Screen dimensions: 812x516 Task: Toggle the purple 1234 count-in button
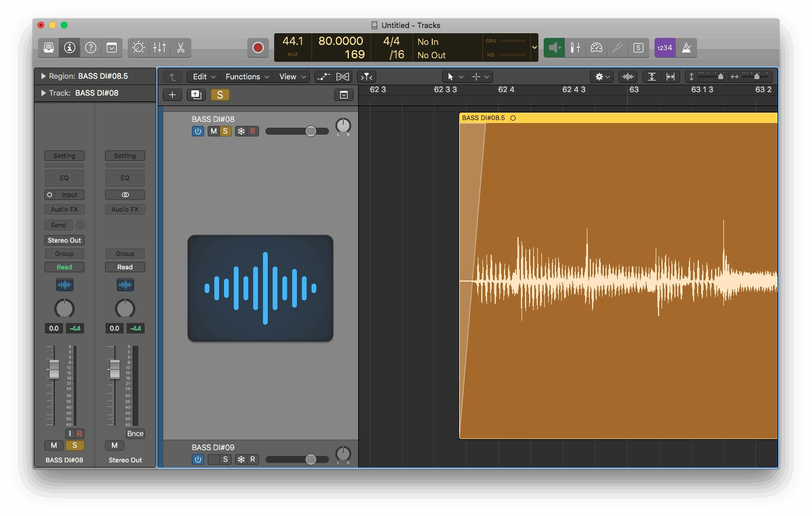pos(665,48)
